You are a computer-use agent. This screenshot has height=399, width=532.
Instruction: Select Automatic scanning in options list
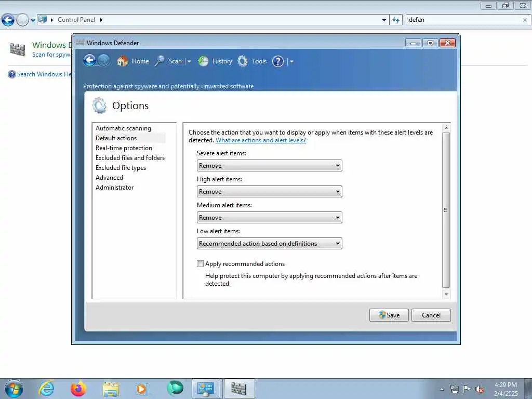click(123, 128)
